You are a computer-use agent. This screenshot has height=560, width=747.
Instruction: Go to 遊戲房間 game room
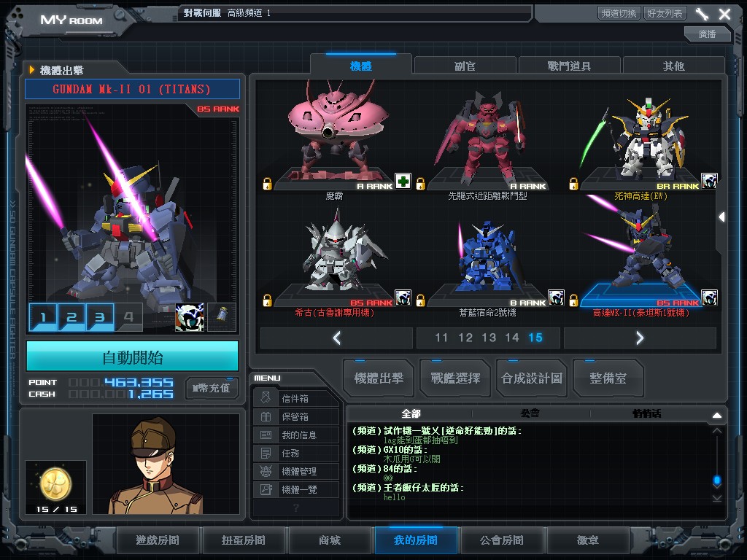point(158,540)
